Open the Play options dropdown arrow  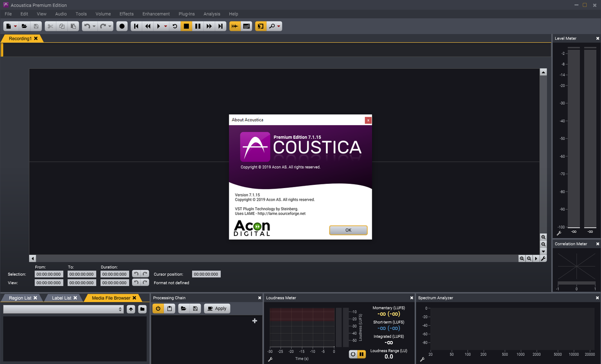tap(166, 26)
